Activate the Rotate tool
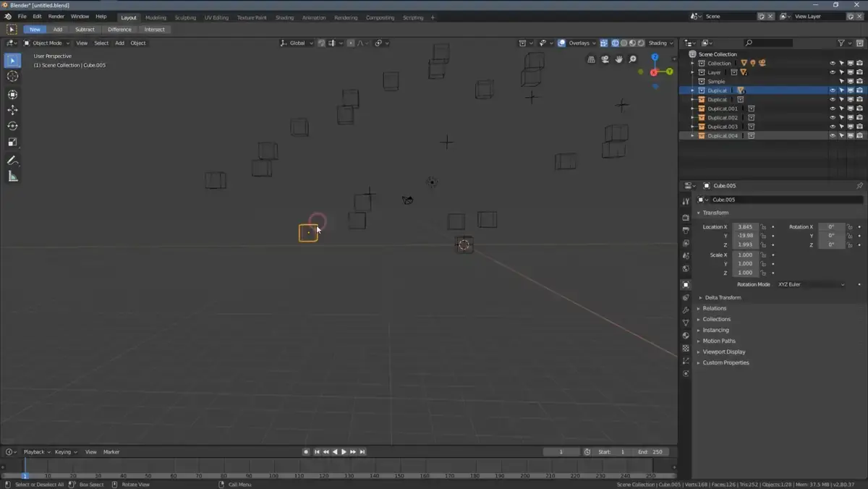 (x=12, y=126)
